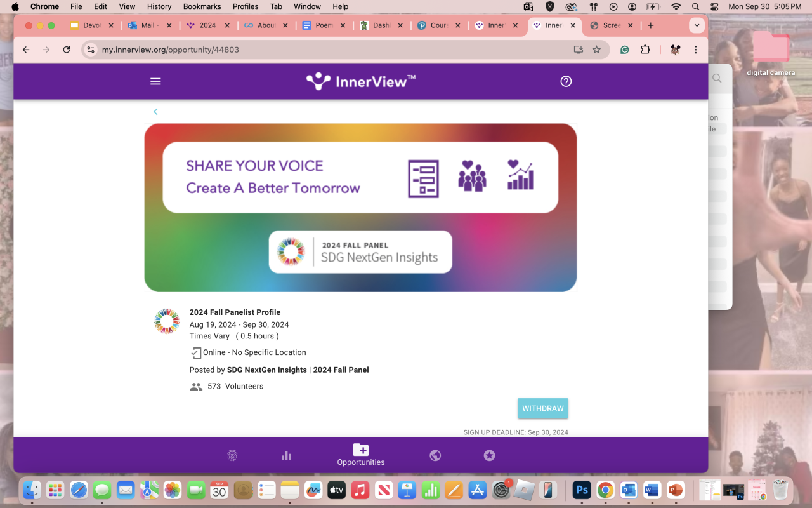The height and width of the screenshot is (508, 812).
Task: Click the WITHDRAW button
Action: [543, 408]
